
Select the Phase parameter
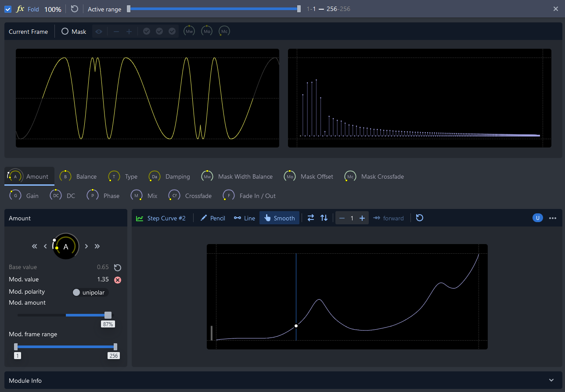tap(103, 196)
